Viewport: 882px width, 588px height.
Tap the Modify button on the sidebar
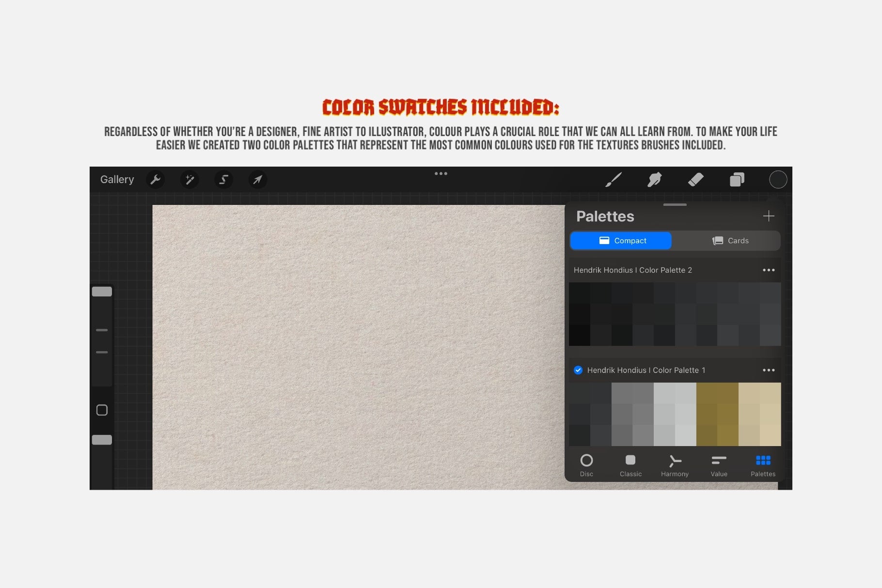[102, 410]
